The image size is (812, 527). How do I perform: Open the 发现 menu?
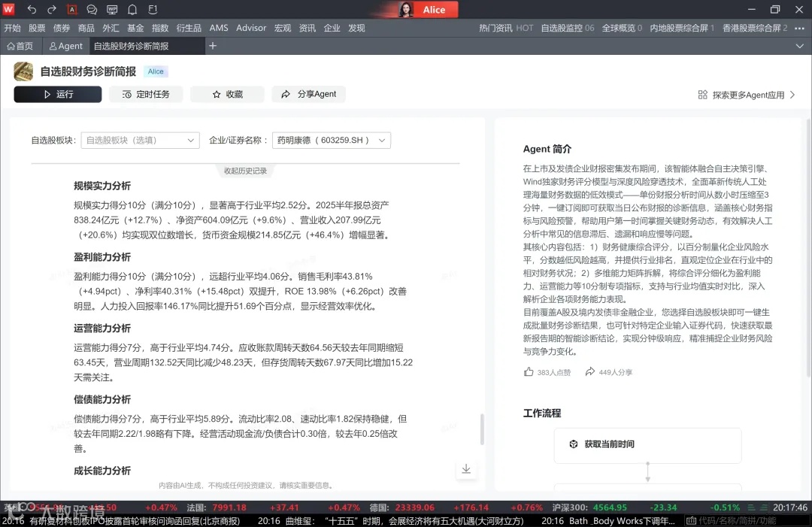(357, 28)
